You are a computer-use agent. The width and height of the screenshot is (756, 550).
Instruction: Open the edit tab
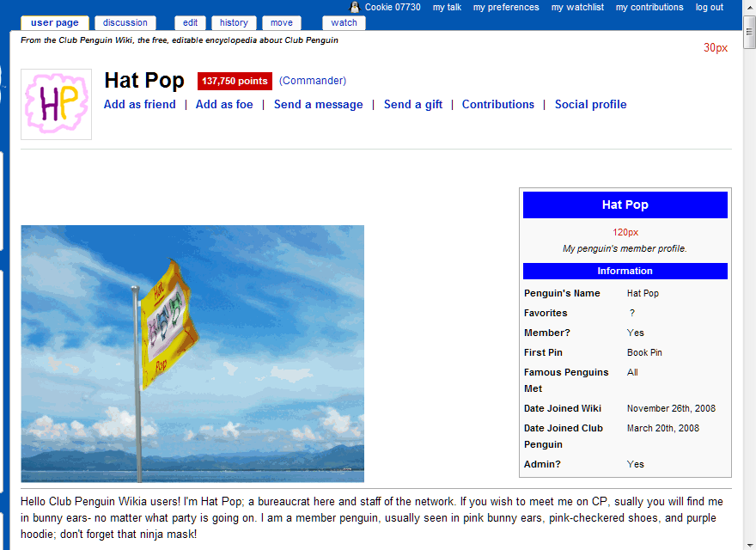[x=191, y=22]
